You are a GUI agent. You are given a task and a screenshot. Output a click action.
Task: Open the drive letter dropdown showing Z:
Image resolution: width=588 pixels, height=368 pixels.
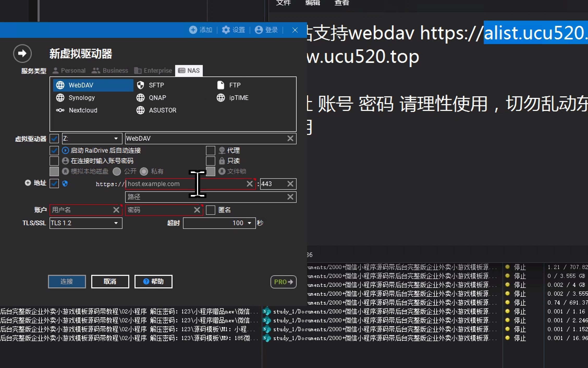(116, 138)
